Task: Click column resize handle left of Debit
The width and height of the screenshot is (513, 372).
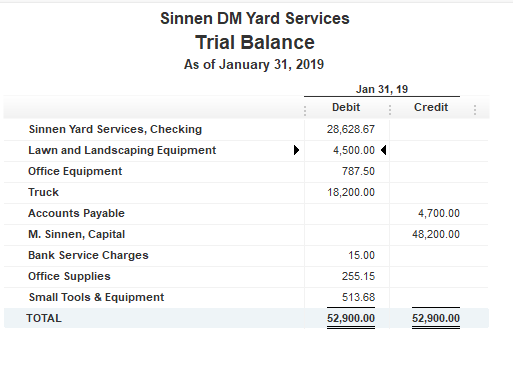Action: click(305, 110)
